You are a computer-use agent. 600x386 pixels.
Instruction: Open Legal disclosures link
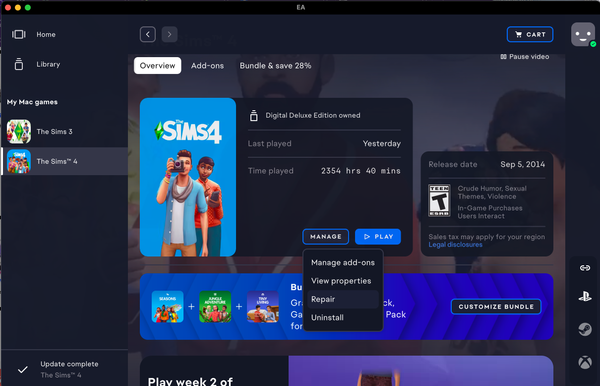pos(455,245)
